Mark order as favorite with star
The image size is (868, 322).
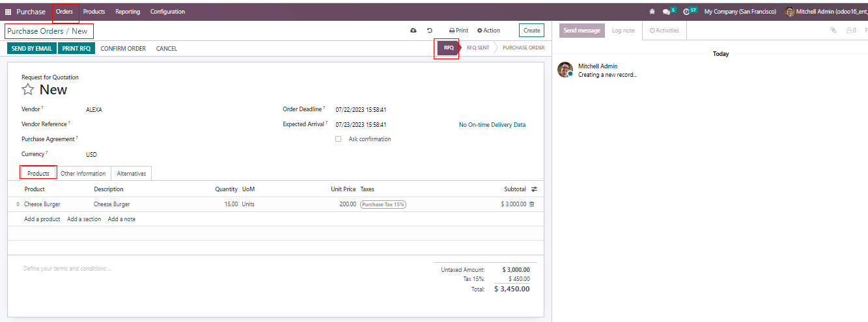pyautogui.click(x=28, y=90)
